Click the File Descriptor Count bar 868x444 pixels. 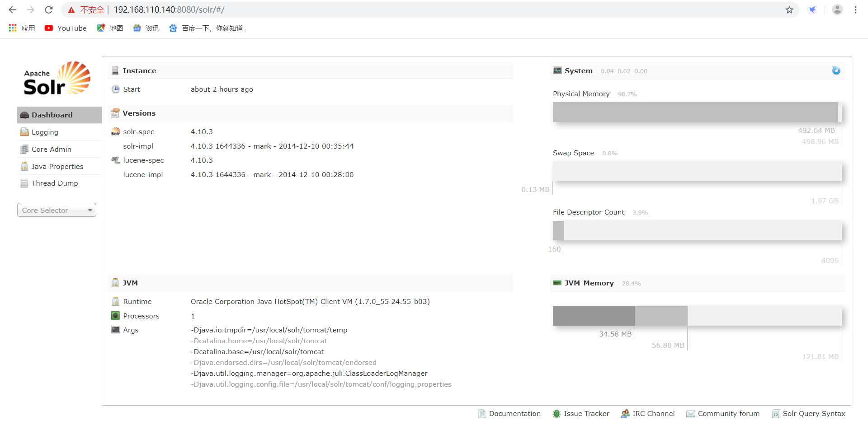(x=697, y=230)
